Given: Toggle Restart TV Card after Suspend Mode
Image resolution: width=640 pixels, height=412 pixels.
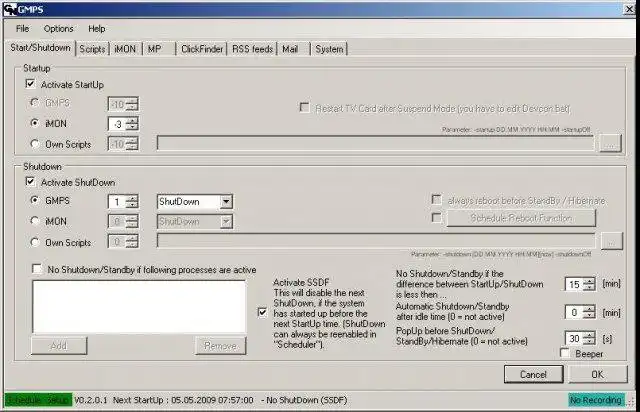Looking at the screenshot, I should point(304,107).
